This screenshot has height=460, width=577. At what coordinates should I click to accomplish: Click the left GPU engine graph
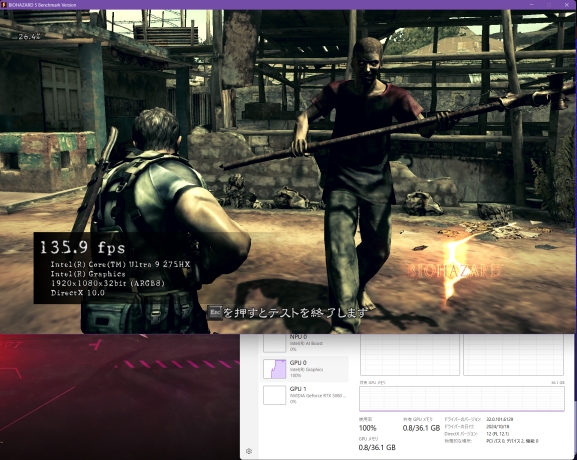[410, 355]
